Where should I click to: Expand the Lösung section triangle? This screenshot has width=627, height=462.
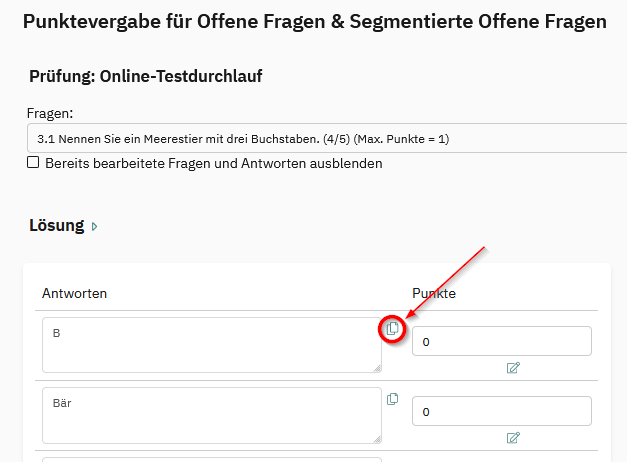point(95,227)
